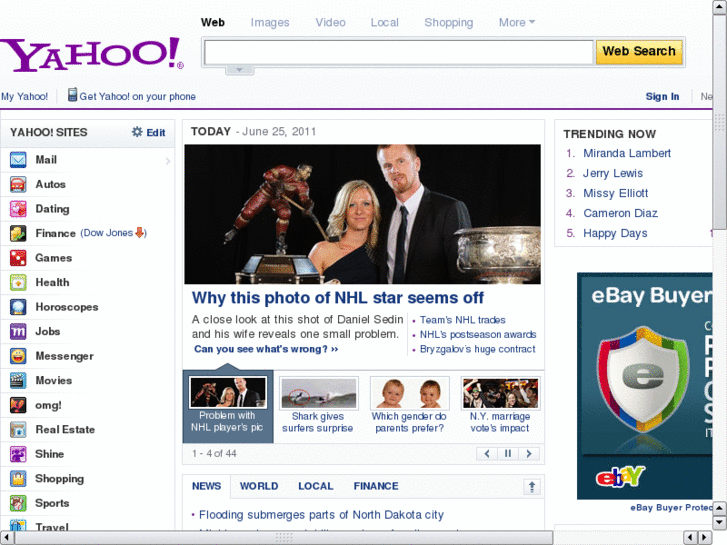This screenshot has height=545, width=727.
Task: Select the Web search tab
Action: [213, 22]
